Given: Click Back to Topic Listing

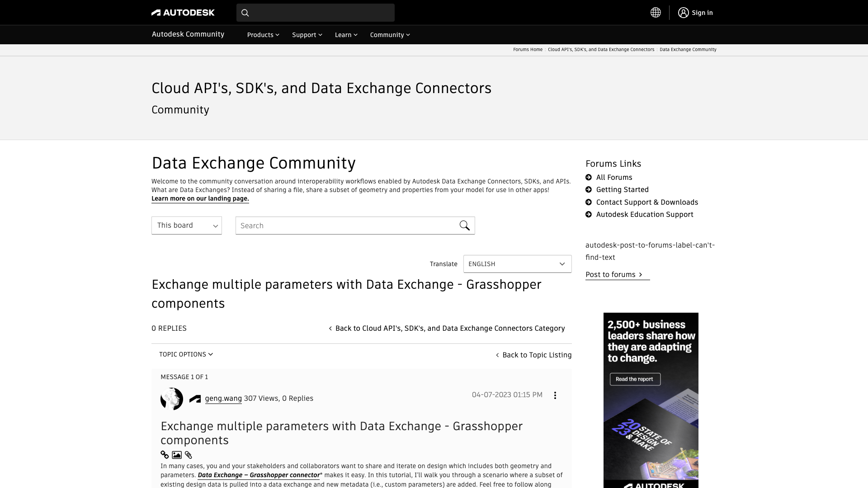Looking at the screenshot, I should click(533, 355).
